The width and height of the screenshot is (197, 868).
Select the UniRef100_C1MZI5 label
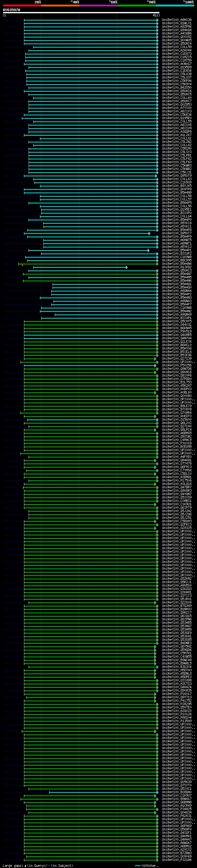tap(176, 57)
